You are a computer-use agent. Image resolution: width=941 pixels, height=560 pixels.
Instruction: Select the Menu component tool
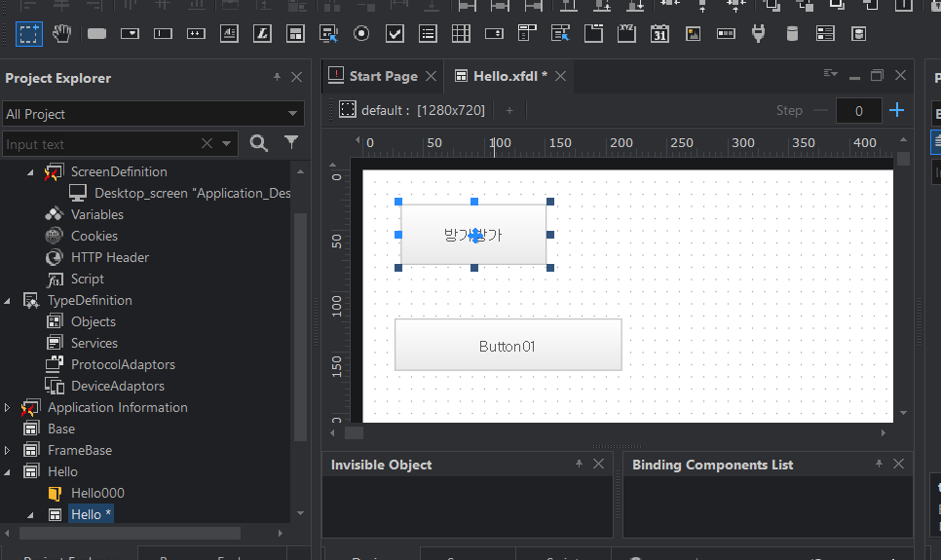pyautogui.click(x=527, y=34)
